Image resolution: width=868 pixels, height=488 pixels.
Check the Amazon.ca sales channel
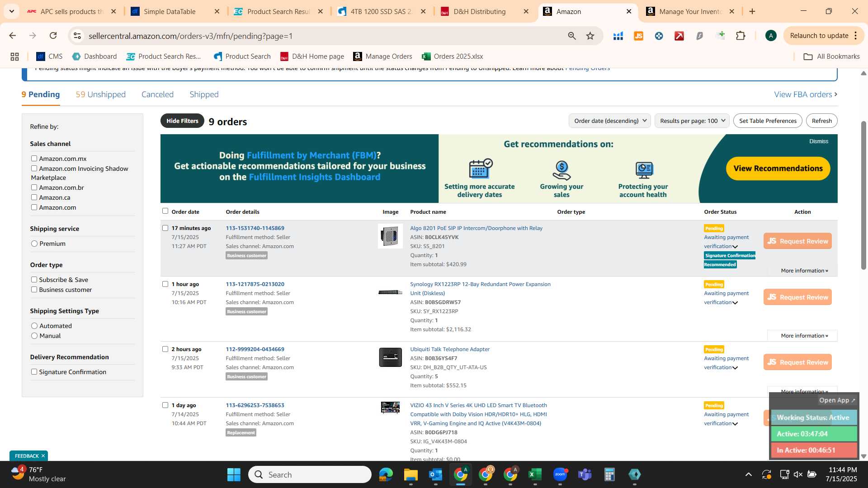coord(34,197)
